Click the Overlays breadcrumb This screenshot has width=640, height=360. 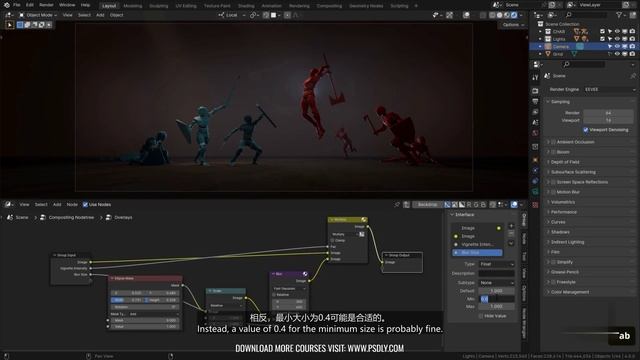tap(123, 218)
